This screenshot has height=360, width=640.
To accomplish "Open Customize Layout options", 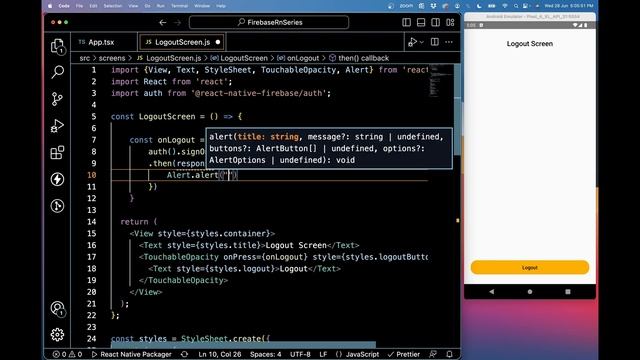I will 450,22.
